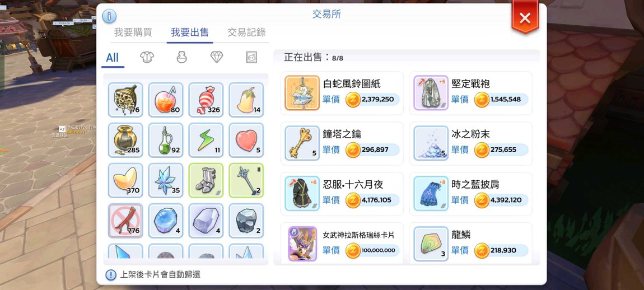Pick the candy item with 326 count
The image size is (644, 290).
[x=206, y=100]
